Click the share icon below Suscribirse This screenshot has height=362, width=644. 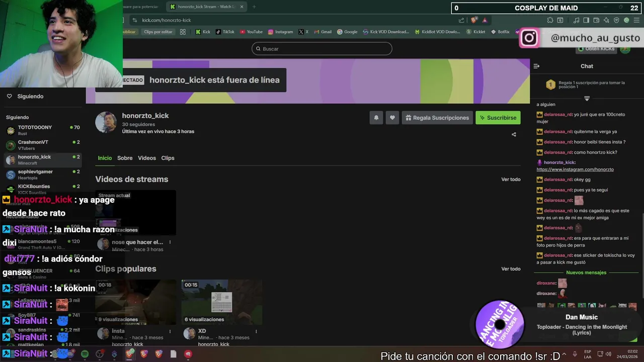pos(514,134)
